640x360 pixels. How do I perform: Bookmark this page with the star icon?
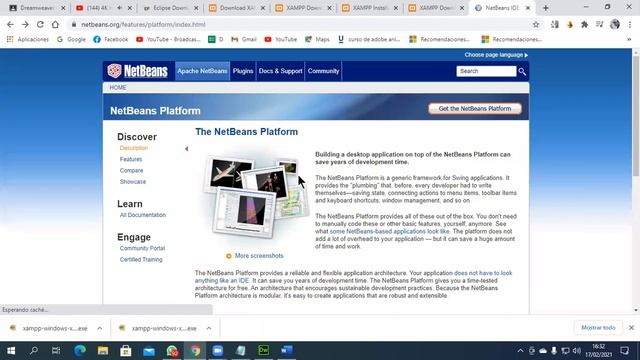pyautogui.click(x=536, y=24)
